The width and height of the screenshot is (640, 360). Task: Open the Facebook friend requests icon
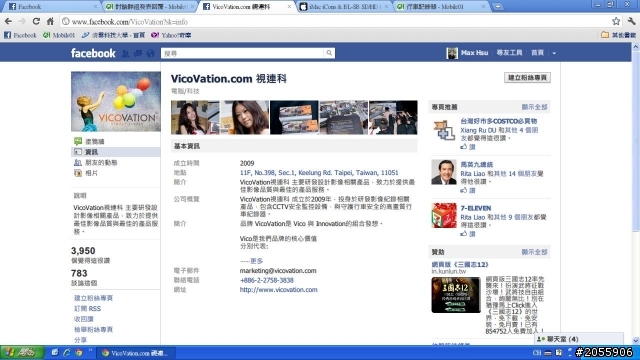point(126,53)
